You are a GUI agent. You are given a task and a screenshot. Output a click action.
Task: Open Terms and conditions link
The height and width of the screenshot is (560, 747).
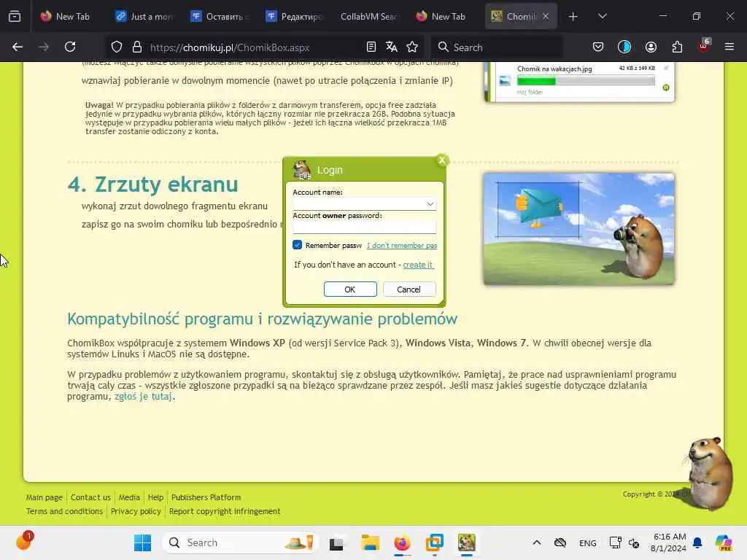tap(64, 511)
